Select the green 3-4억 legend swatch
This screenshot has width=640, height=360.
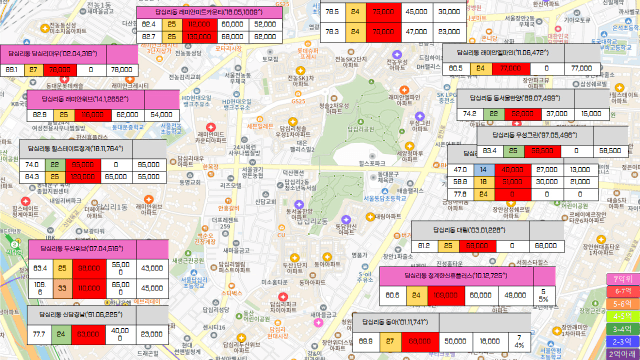623,329
